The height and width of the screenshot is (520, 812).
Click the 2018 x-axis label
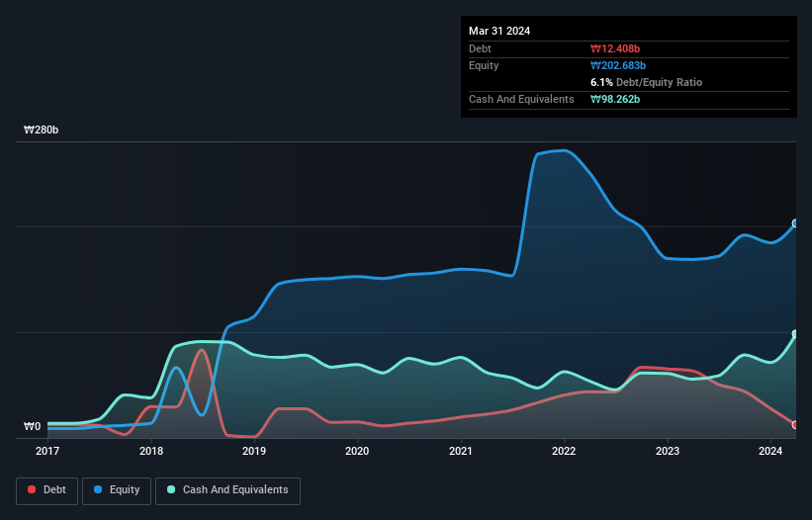click(151, 451)
